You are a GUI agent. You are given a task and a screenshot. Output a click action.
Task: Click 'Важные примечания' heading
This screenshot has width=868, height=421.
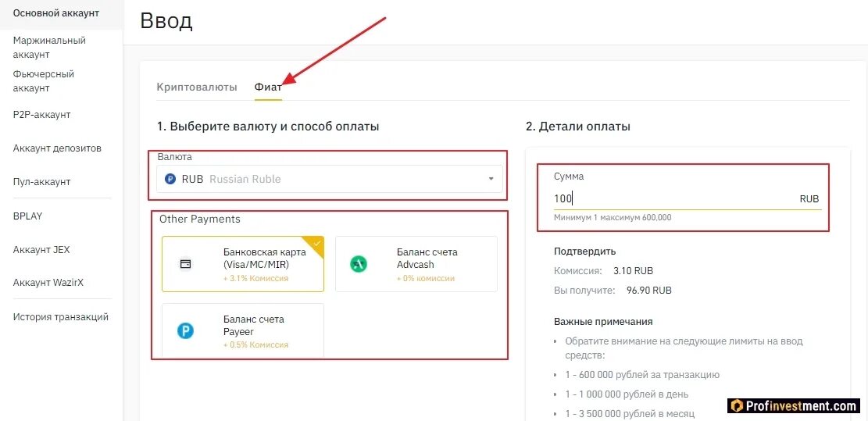pyautogui.click(x=603, y=322)
